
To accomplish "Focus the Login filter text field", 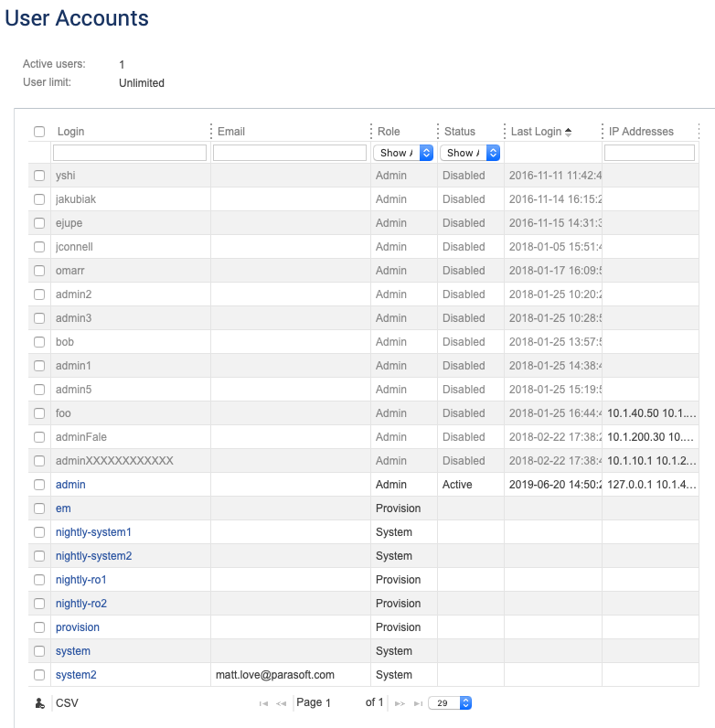I will [130, 153].
